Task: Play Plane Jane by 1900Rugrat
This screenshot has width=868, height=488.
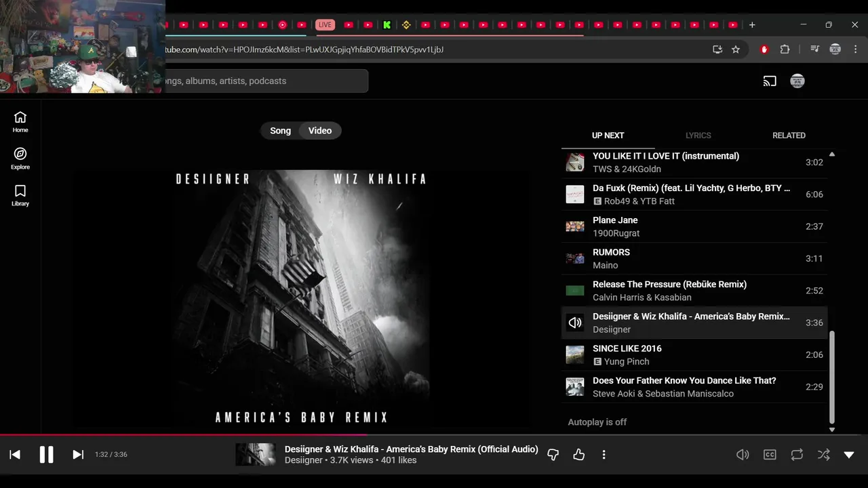Action: 694,226
